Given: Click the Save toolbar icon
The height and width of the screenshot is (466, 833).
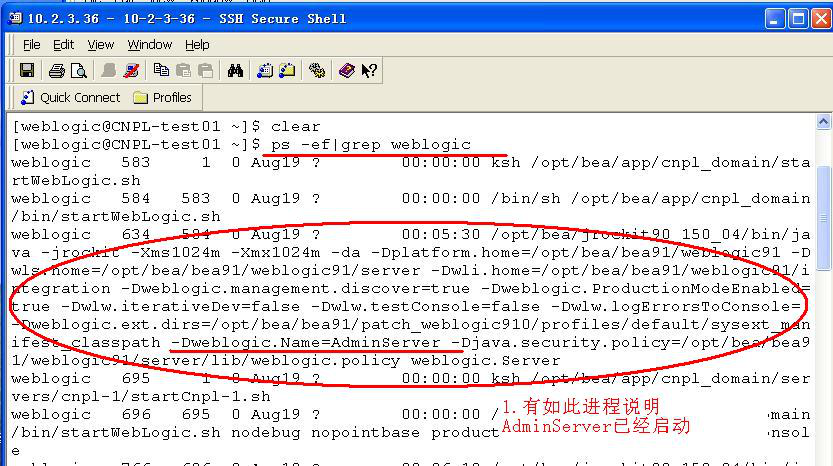Looking at the screenshot, I should click(27, 70).
